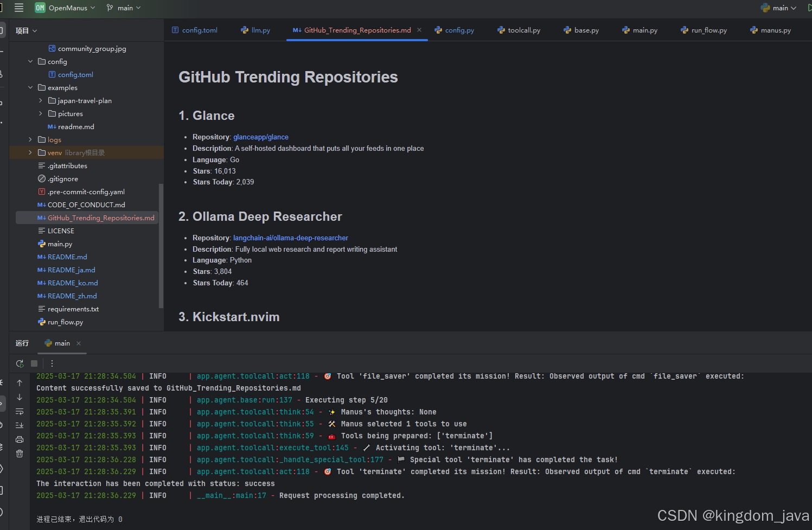Open readme.md under examples

pyautogui.click(x=71, y=127)
